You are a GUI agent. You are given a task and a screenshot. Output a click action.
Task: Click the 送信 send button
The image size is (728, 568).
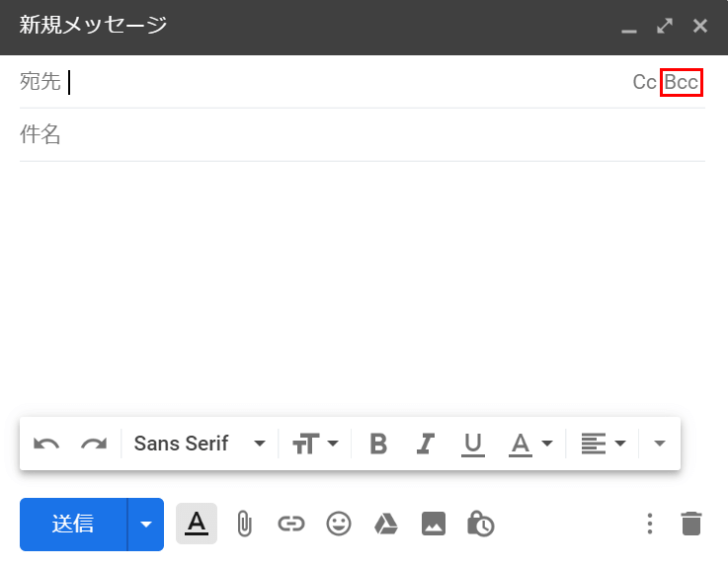pyautogui.click(x=73, y=525)
